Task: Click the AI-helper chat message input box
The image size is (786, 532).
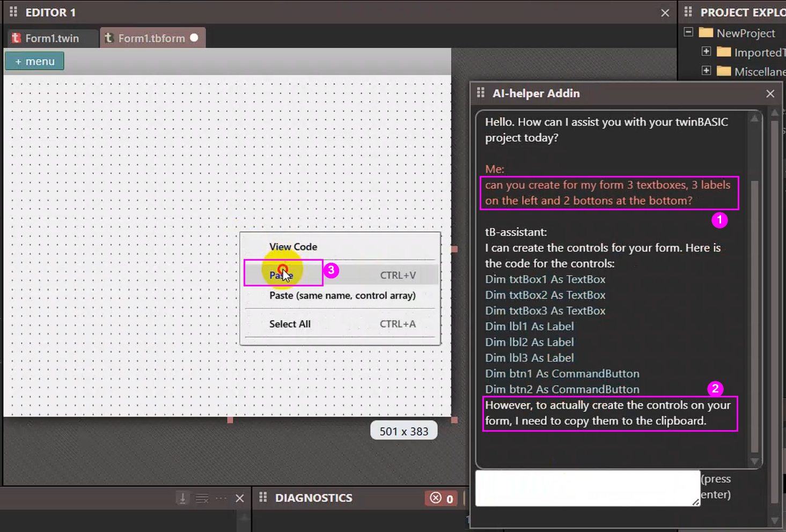Action: 588,488
